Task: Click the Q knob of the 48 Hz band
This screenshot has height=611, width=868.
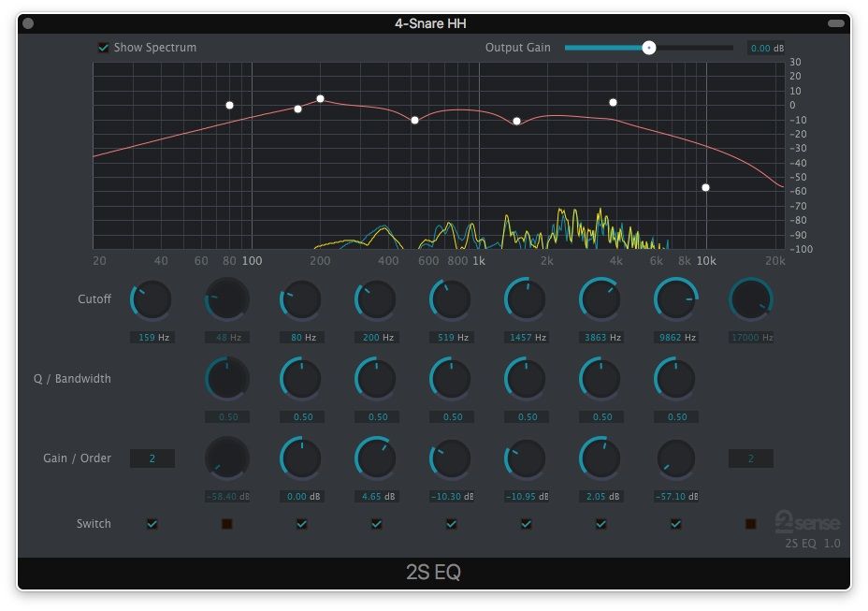Action: pyautogui.click(x=227, y=379)
